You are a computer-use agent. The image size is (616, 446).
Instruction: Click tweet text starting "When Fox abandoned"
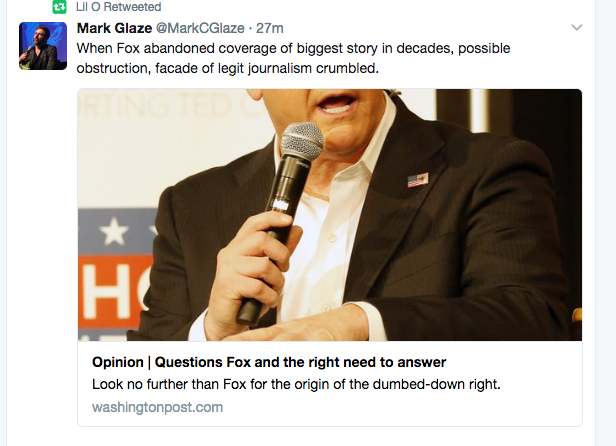[x=293, y=48]
